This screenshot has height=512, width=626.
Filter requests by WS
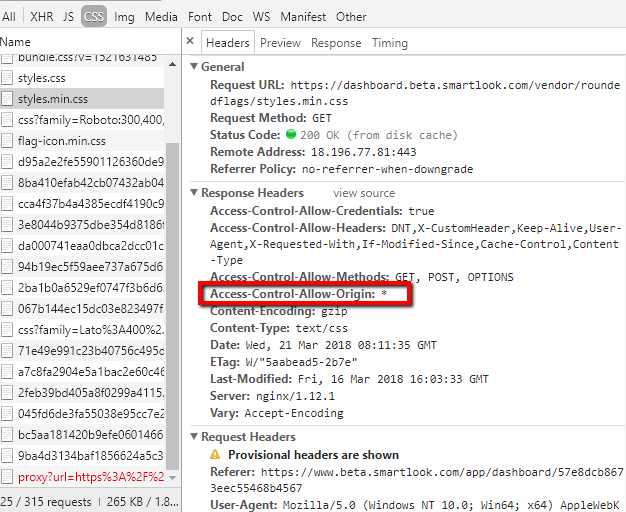pyautogui.click(x=261, y=17)
